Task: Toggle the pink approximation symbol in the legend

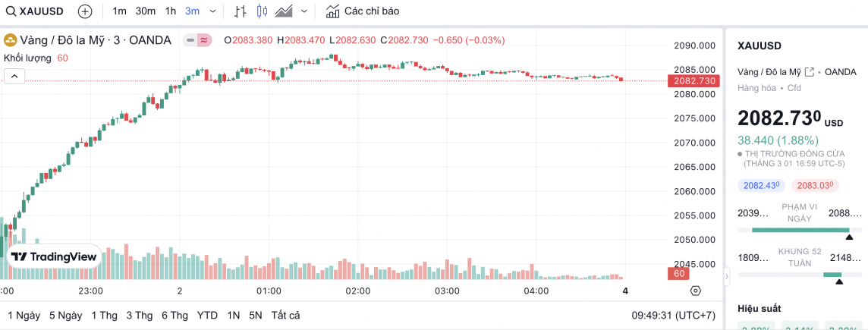Action: tap(204, 40)
